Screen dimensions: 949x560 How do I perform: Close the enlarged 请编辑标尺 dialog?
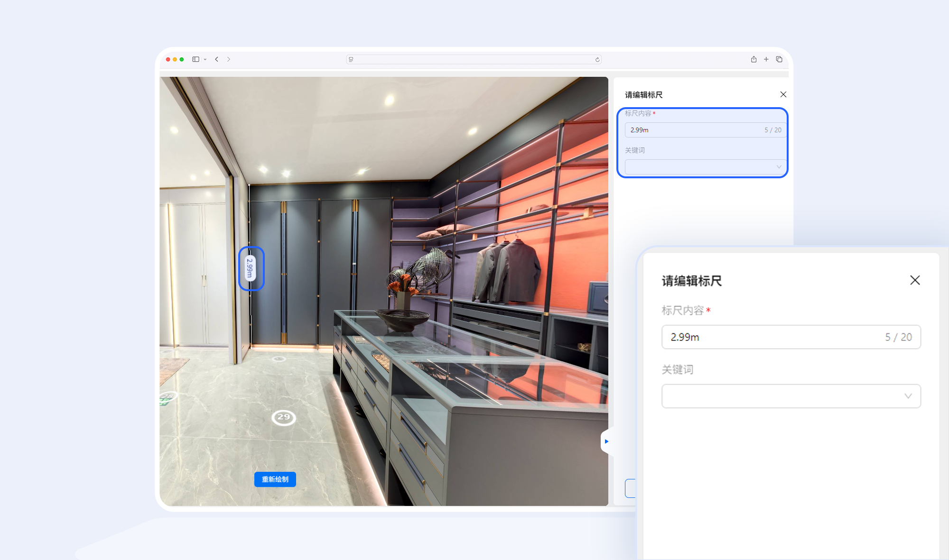point(915,280)
